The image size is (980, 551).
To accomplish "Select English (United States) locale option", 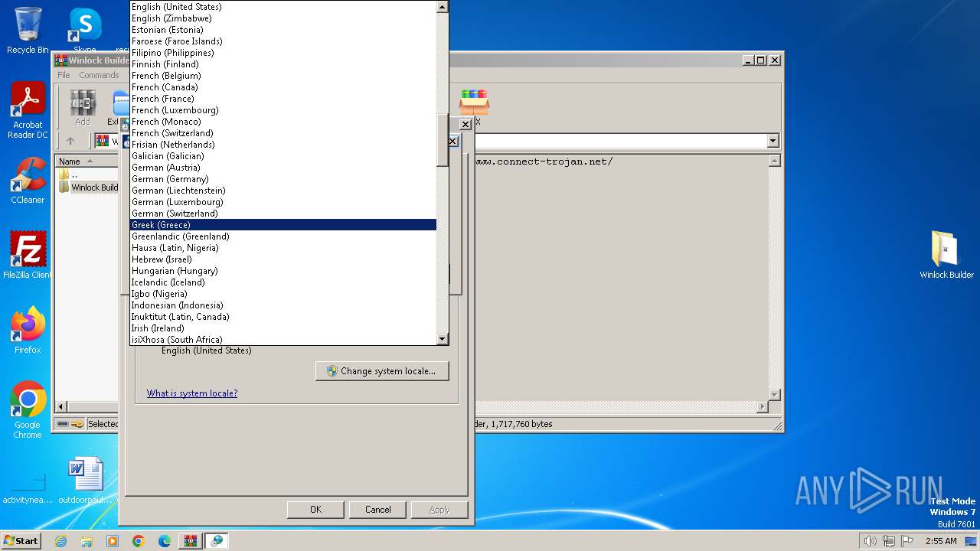I will (283, 7).
